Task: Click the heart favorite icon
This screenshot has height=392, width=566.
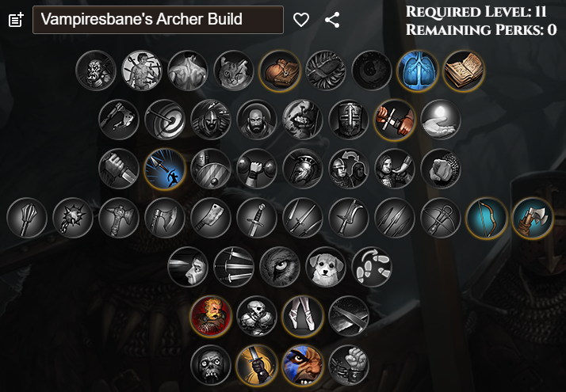Action: tap(301, 20)
